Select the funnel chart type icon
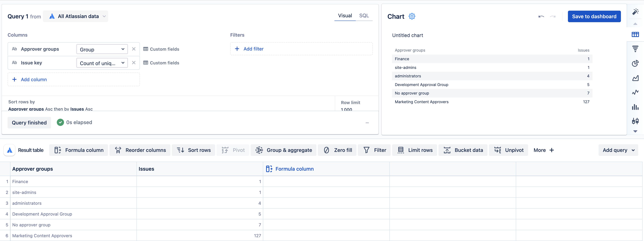This screenshot has width=644, height=241. (635, 49)
